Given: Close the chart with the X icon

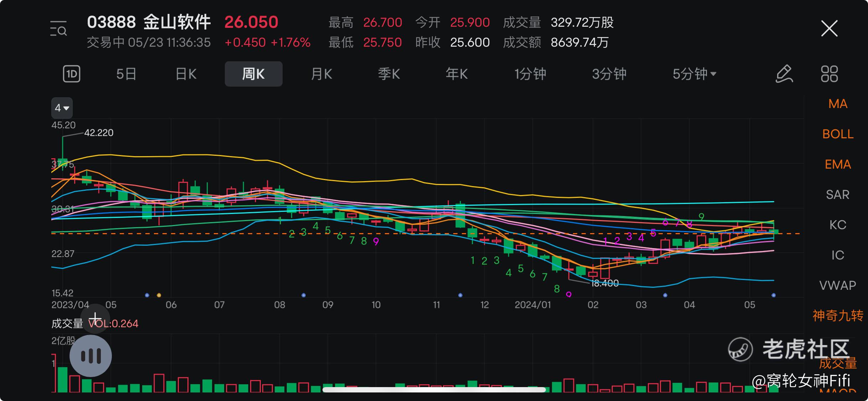Looking at the screenshot, I should tap(829, 29).
